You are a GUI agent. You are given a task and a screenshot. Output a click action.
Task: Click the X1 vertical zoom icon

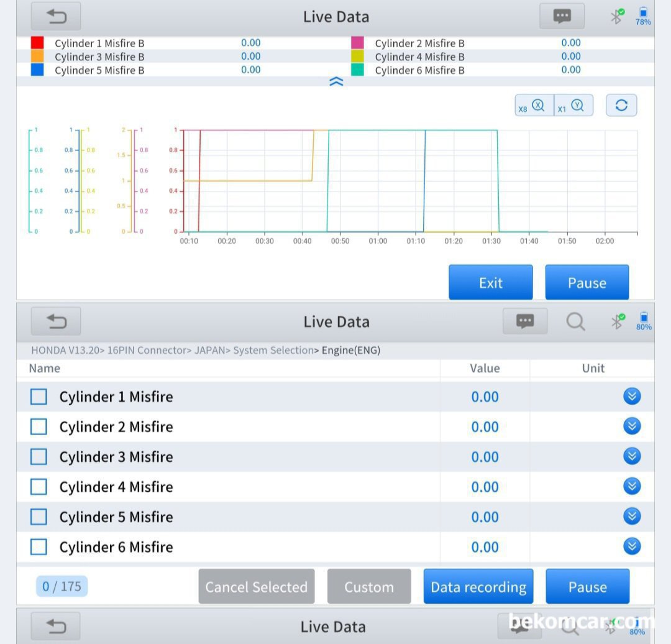click(573, 106)
